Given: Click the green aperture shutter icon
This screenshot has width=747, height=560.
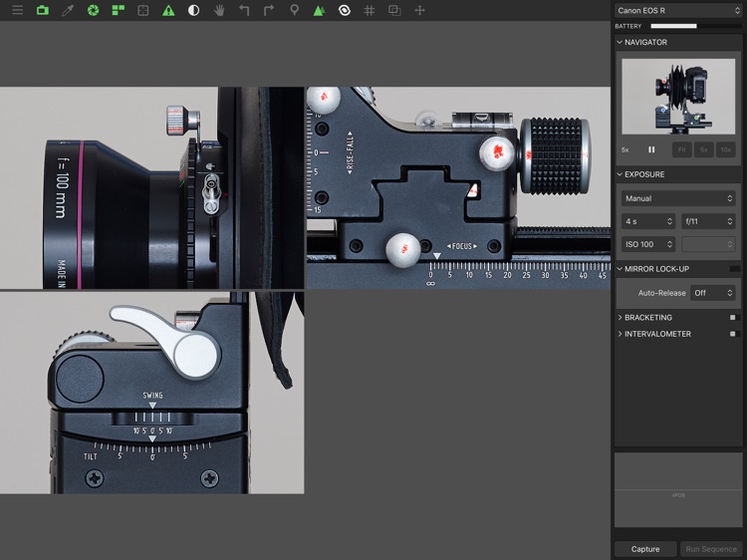Looking at the screenshot, I should (93, 10).
